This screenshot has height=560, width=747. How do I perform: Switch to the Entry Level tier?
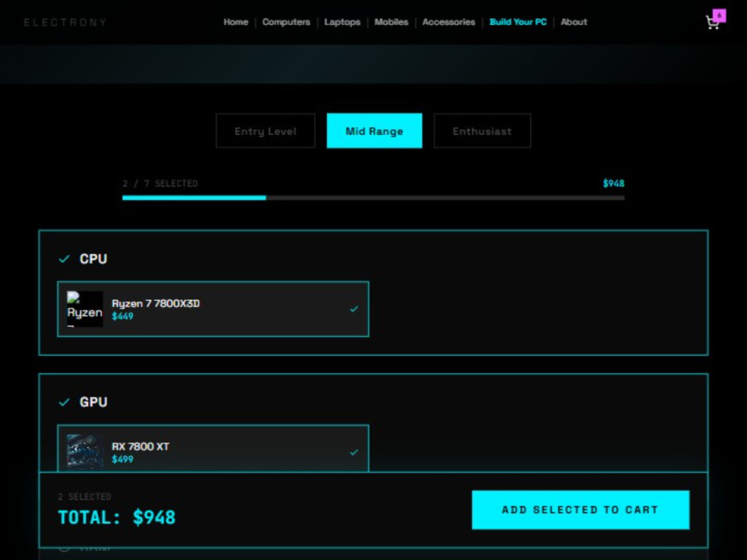[x=265, y=131]
